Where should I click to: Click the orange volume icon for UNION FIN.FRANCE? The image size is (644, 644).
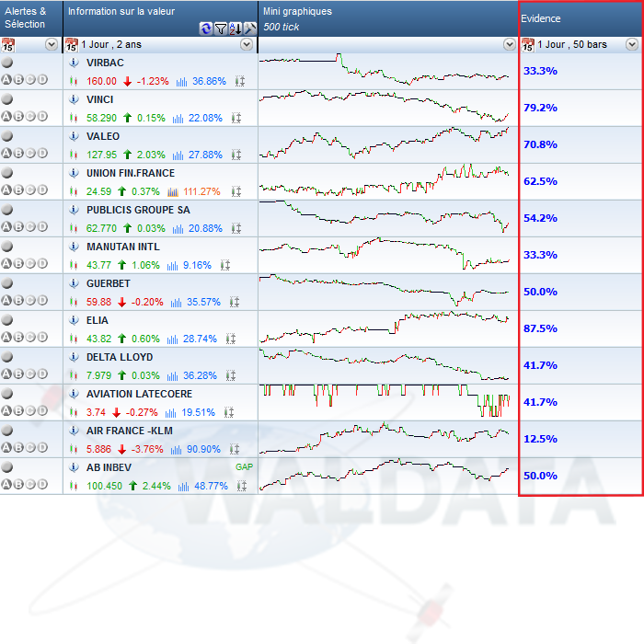click(x=173, y=191)
